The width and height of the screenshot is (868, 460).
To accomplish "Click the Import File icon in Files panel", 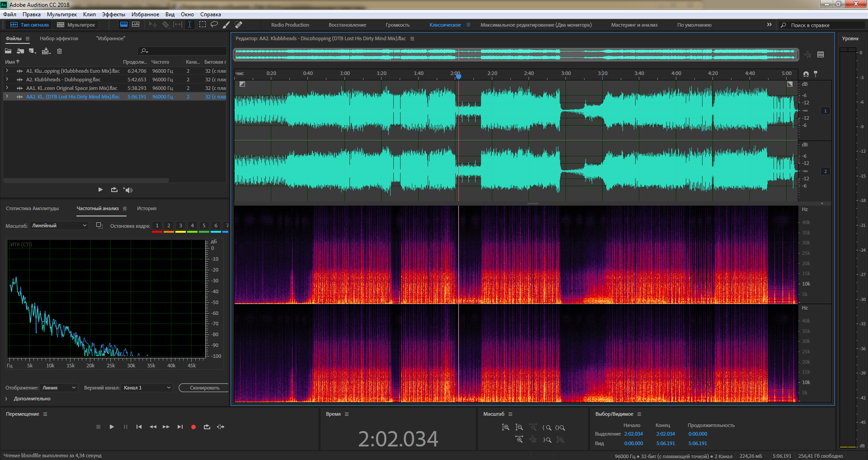I will coord(20,51).
